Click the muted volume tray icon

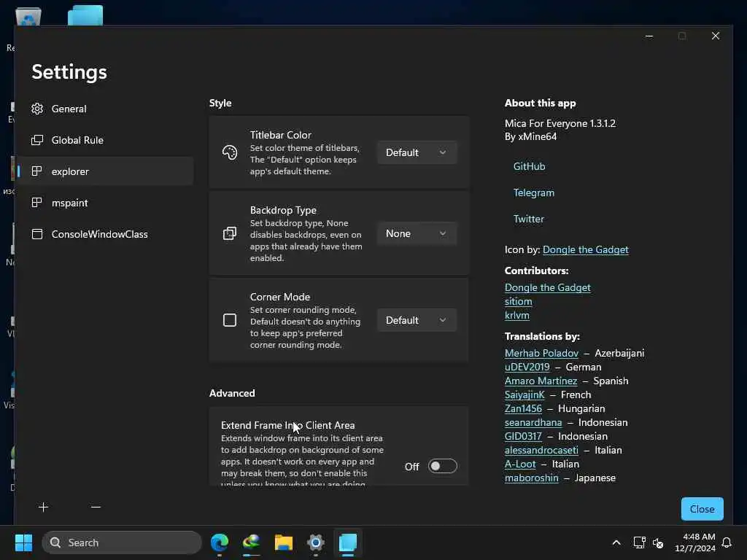[x=658, y=542]
